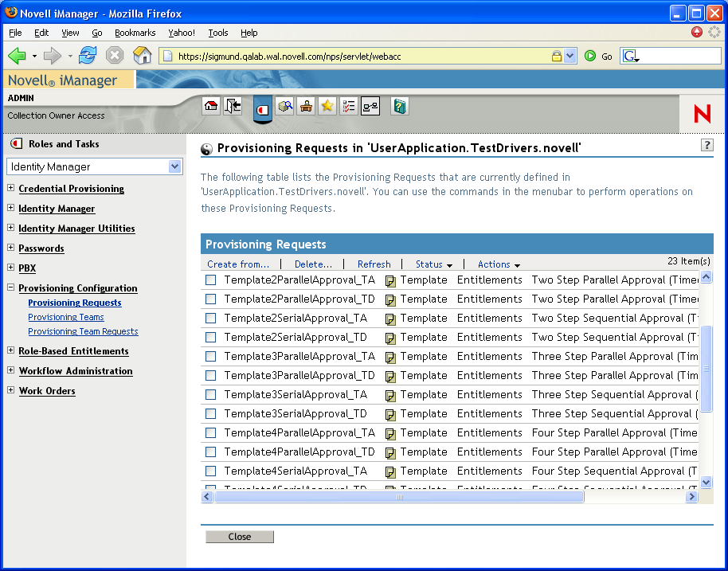Image resolution: width=728 pixels, height=571 pixels.
Task: Click the boxed connection toolbar icon
Action: pyautogui.click(x=370, y=106)
